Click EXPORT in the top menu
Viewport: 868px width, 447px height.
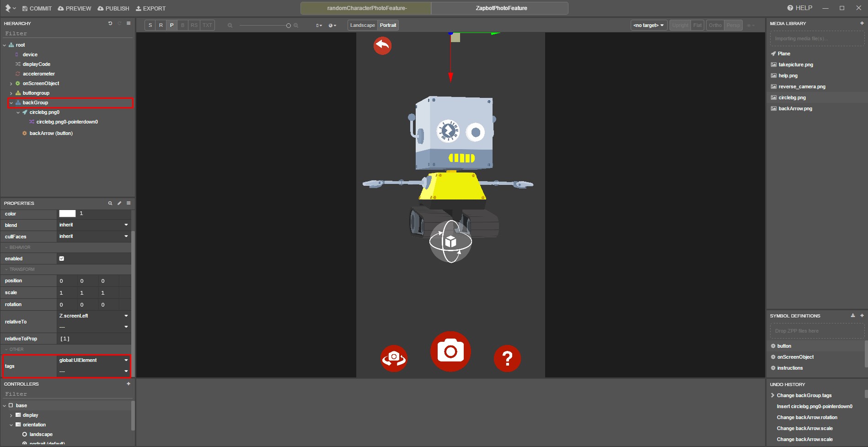click(x=150, y=9)
